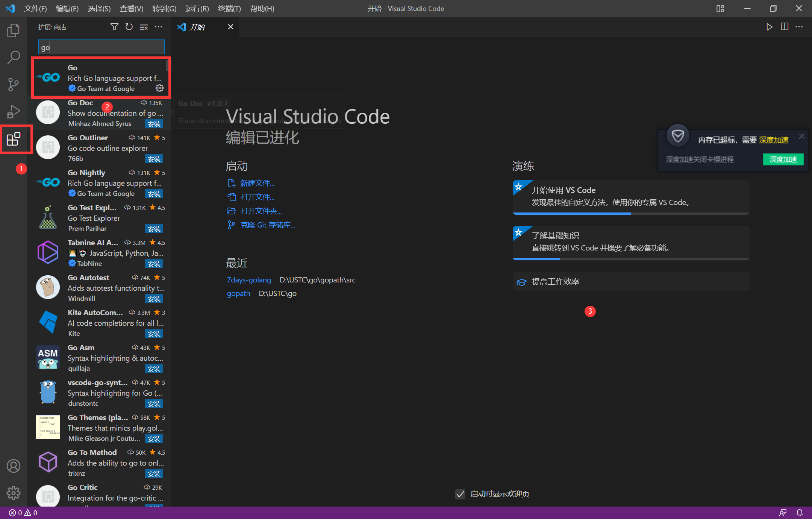Open the 查看(V) menu
The height and width of the screenshot is (519, 812).
point(132,8)
